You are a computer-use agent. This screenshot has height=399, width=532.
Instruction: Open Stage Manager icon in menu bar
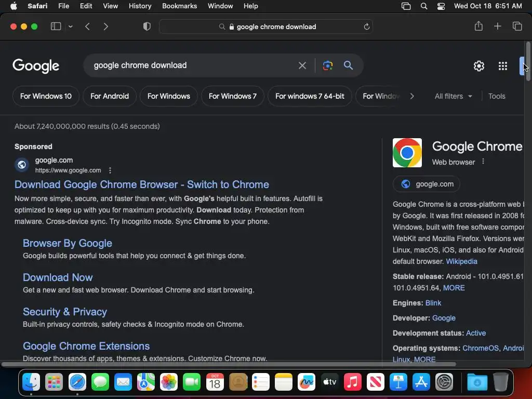(406, 6)
